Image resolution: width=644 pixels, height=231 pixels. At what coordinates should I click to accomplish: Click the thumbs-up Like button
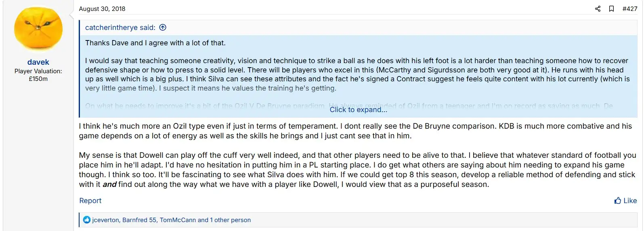[x=625, y=201]
